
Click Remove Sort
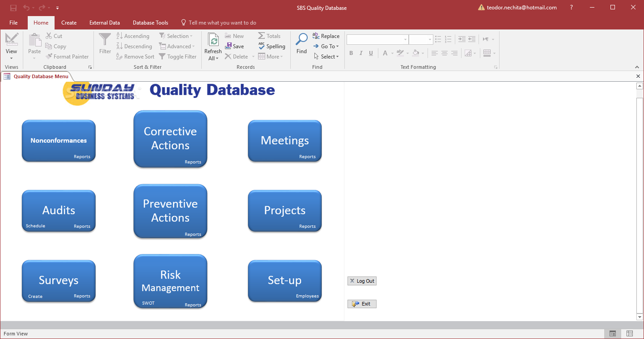[x=135, y=57]
